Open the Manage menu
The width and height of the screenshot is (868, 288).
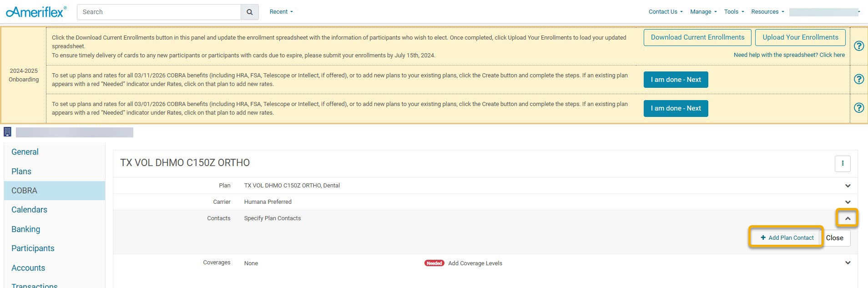[703, 12]
